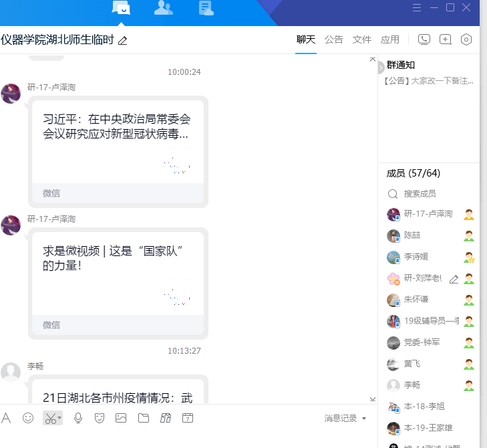The image size is (487, 448).
Task: Start a group voice call
Action: (x=424, y=39)
